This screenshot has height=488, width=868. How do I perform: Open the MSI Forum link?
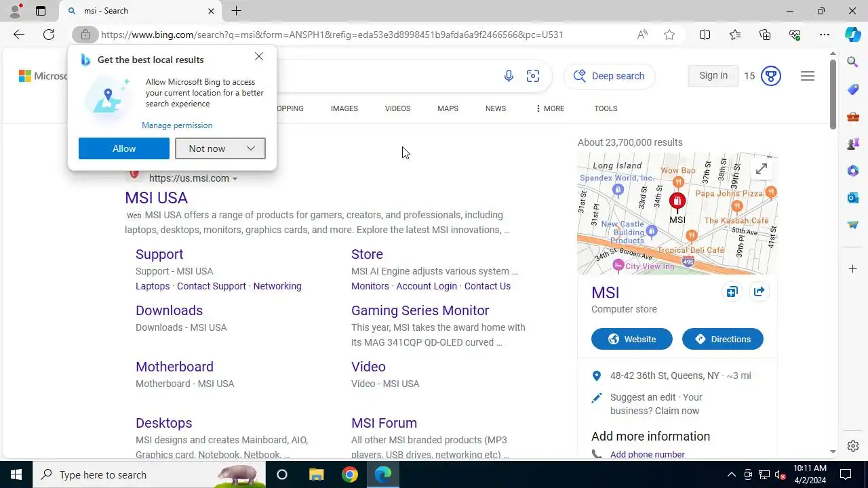[384, 423]
